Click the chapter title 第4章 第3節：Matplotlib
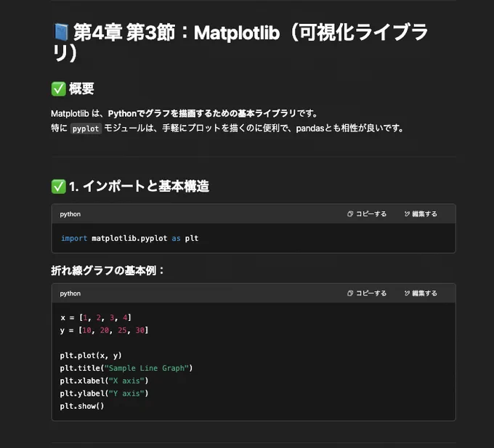The height and width of the screenshot is (448, 494). coord(240,42)
